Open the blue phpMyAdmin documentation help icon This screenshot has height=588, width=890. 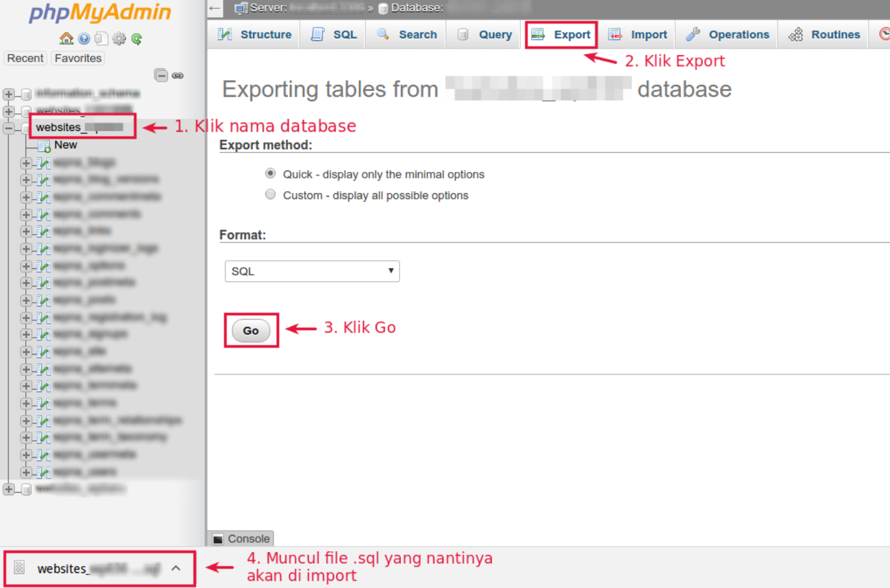(84, 39)
